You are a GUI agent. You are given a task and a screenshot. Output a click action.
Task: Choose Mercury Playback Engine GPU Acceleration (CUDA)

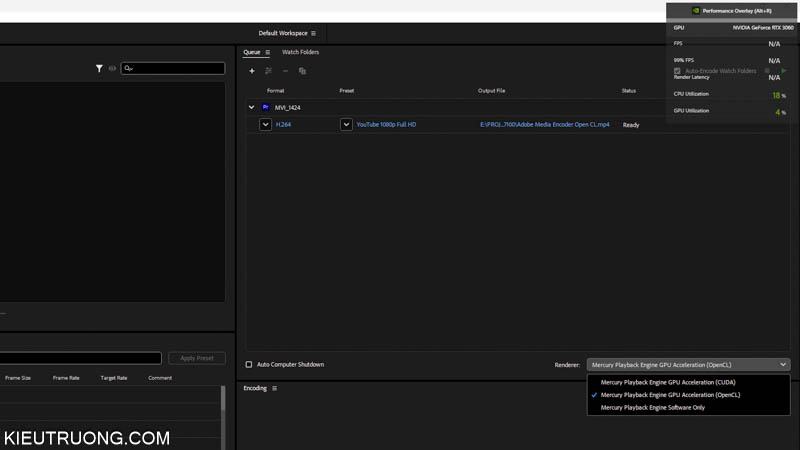click(x=668, y=382)
